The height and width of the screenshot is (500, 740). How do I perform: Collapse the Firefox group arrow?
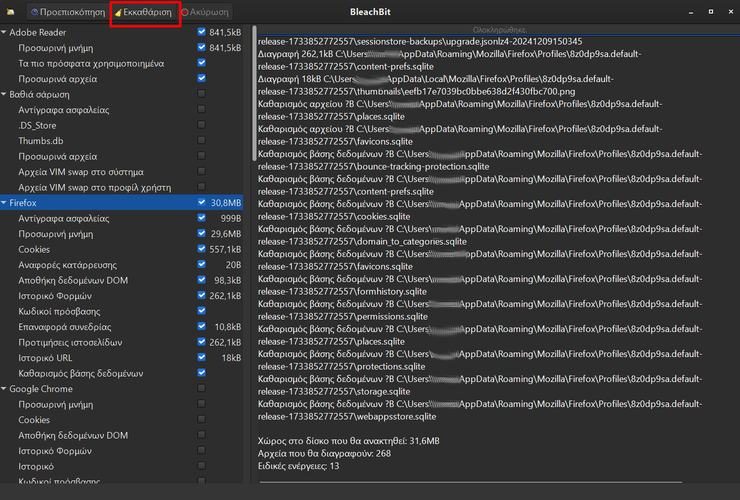pos(5,203)
